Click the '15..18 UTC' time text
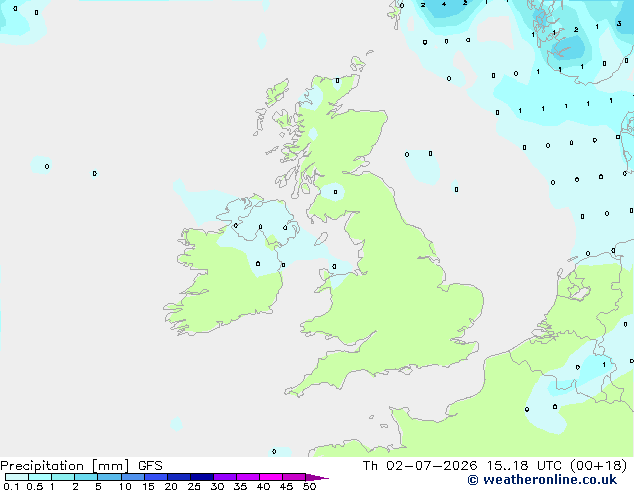The image size is (634, 490). [524, 466]
